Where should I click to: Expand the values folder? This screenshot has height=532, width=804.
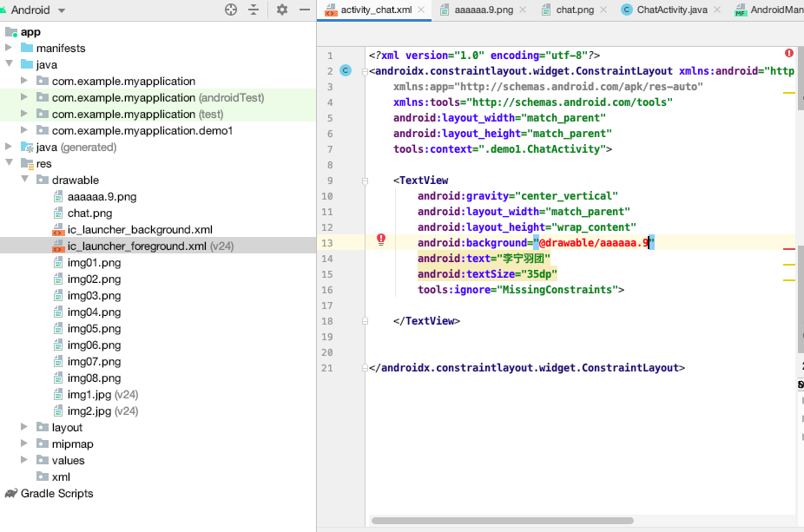(x=24, y=460)
